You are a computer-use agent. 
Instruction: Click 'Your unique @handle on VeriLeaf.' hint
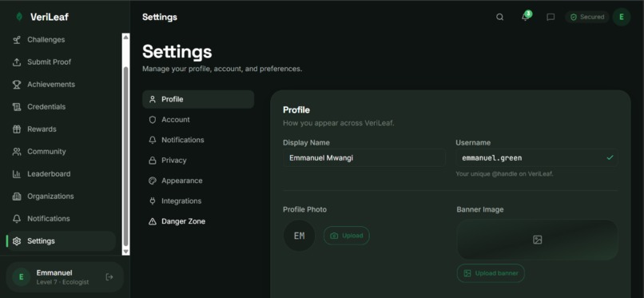coord(505,174)
